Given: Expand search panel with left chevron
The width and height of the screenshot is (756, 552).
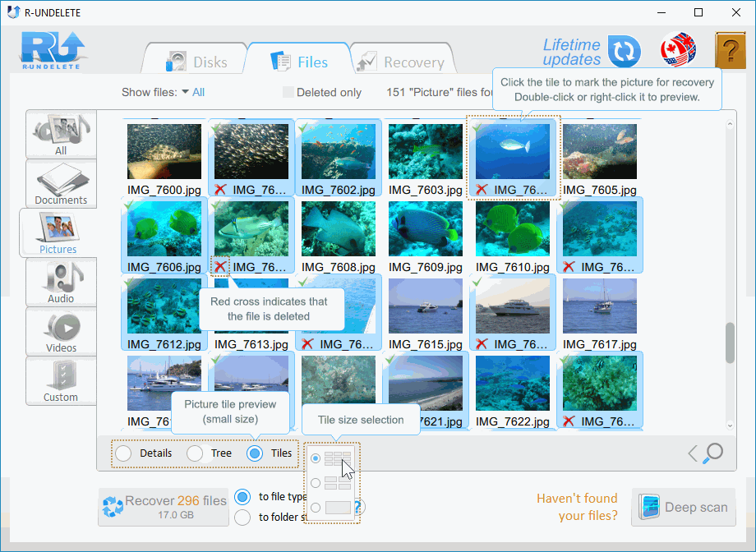Looking at the screenshot, I should tap(693, 453).
